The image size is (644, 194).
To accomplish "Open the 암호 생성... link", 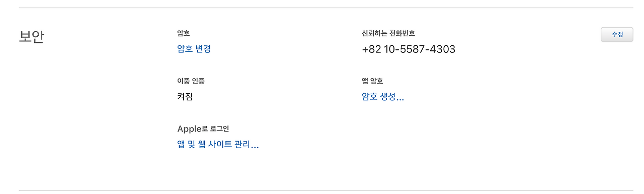I will [383, 97].
